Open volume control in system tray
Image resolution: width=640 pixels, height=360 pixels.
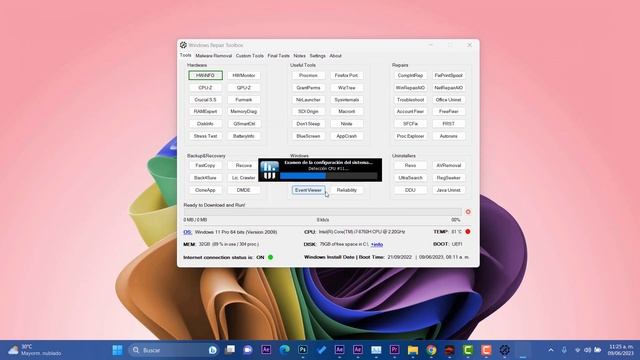tap(587, 350)
